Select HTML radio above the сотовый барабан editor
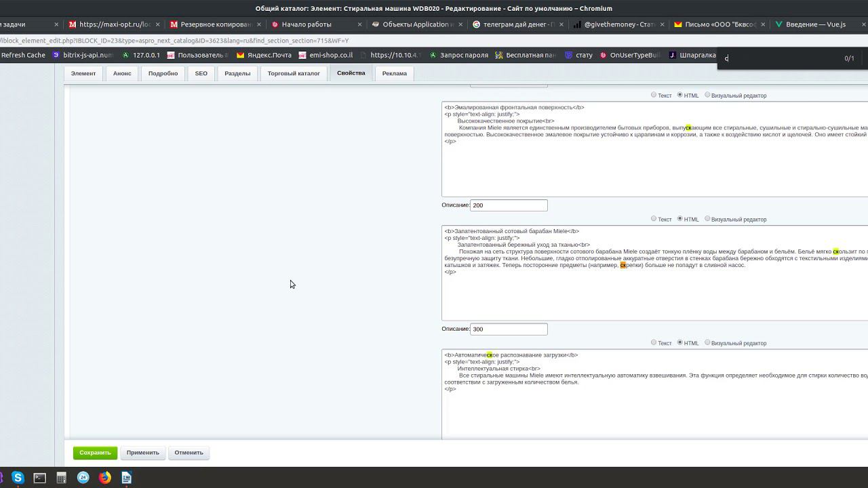The height and width of the screenshot is (488, 868). (680, 218)
